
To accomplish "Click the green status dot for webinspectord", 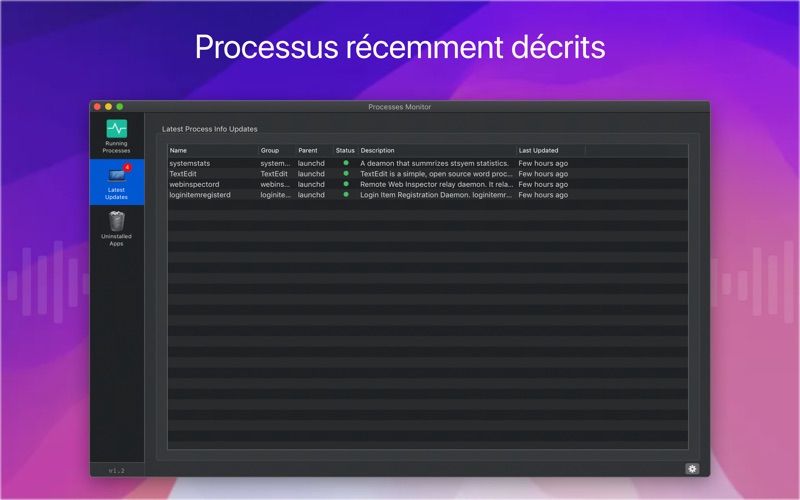I will (x=346, y=184).
